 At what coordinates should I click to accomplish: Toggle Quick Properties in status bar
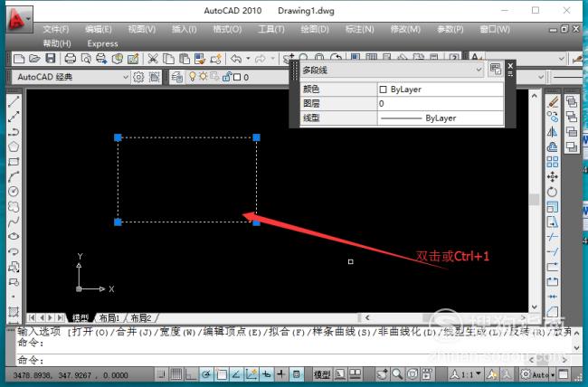pos(296,373)
